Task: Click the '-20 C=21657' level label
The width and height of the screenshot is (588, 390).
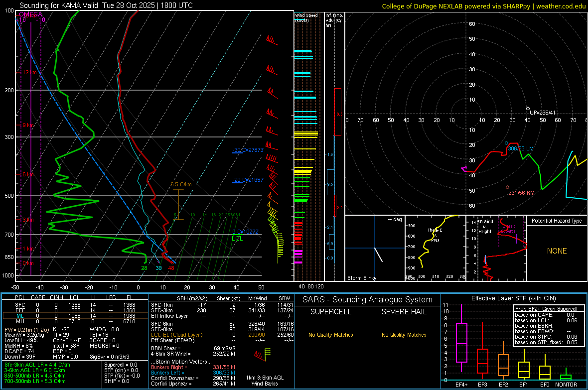Action: (248, 180)
